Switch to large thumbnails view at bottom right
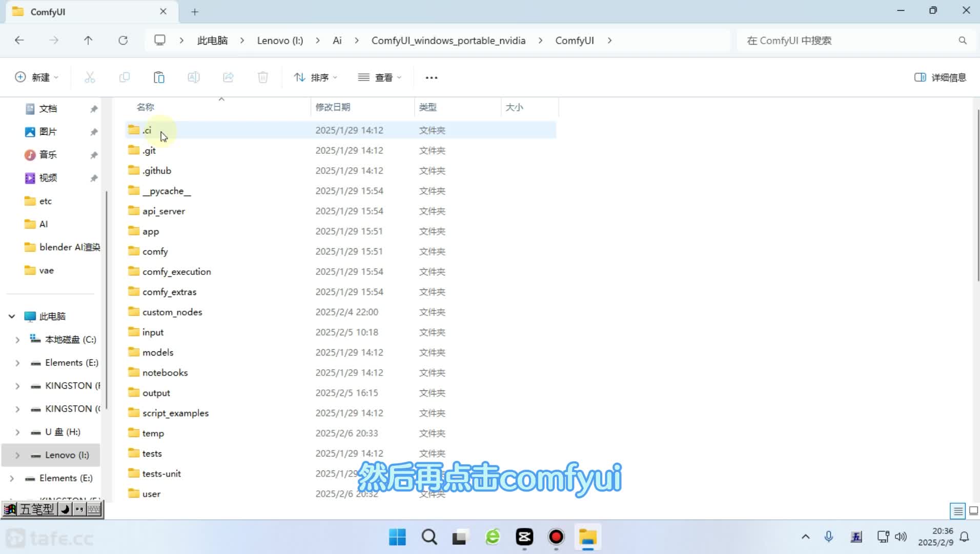This screenshot has height=554, width=980. click(x=973, y=510)
